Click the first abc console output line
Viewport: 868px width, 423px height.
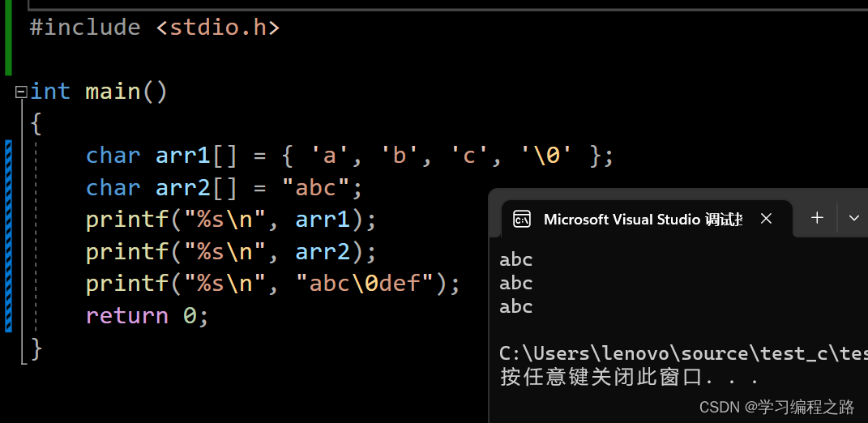516,259
